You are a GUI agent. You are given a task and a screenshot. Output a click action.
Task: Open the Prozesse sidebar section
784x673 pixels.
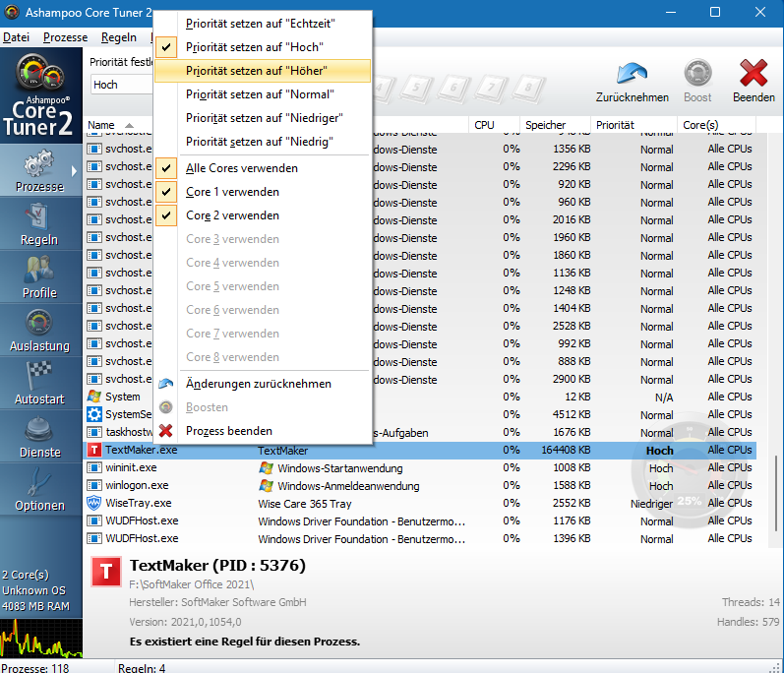pos(40,170)
